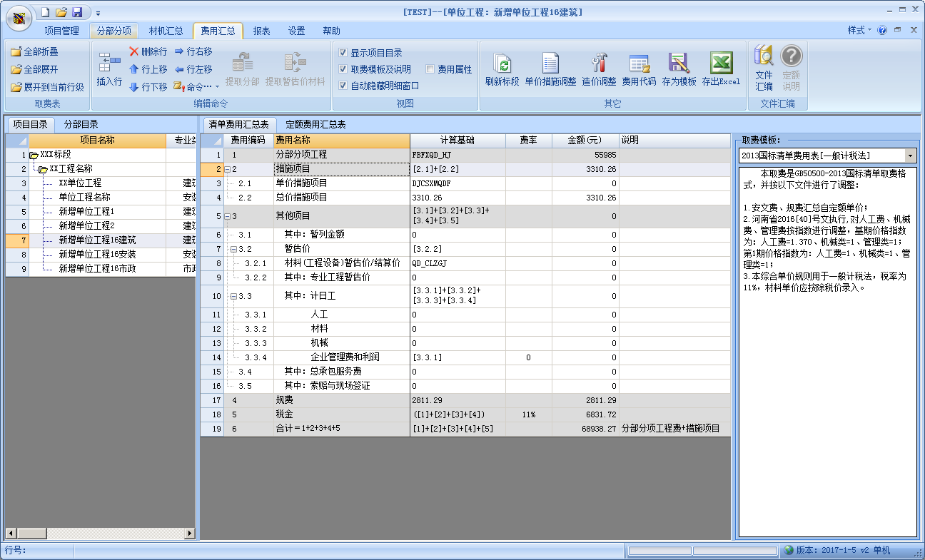This screenshot has width=925, height=560.
Task: Select the 规费 row name cell
Action: (341, 400)
